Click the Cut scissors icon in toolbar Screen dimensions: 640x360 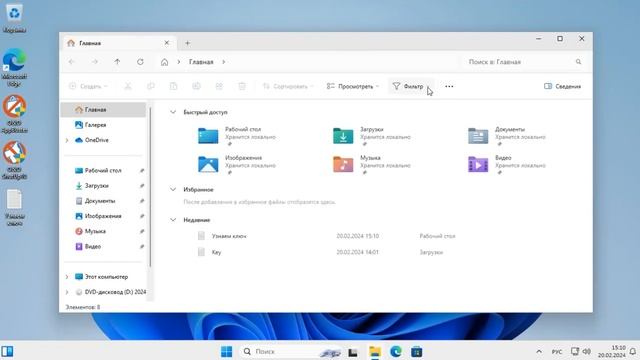point(128,86)
